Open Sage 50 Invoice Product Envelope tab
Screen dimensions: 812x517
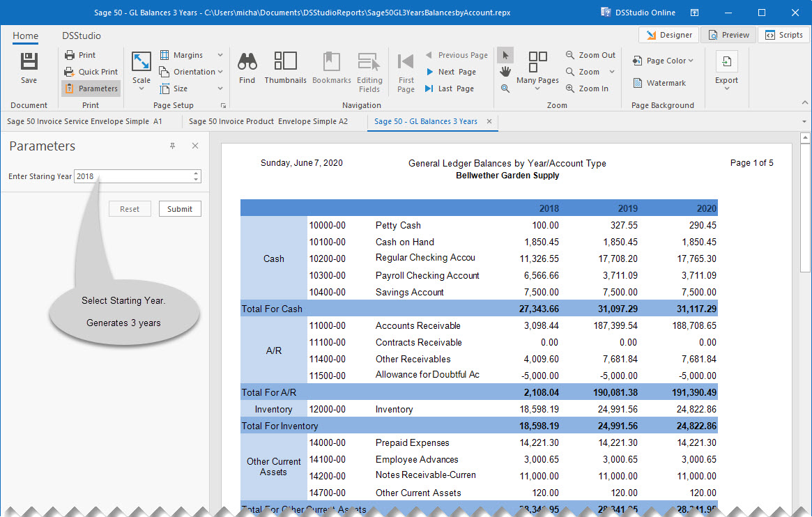[x=268, y=121]
